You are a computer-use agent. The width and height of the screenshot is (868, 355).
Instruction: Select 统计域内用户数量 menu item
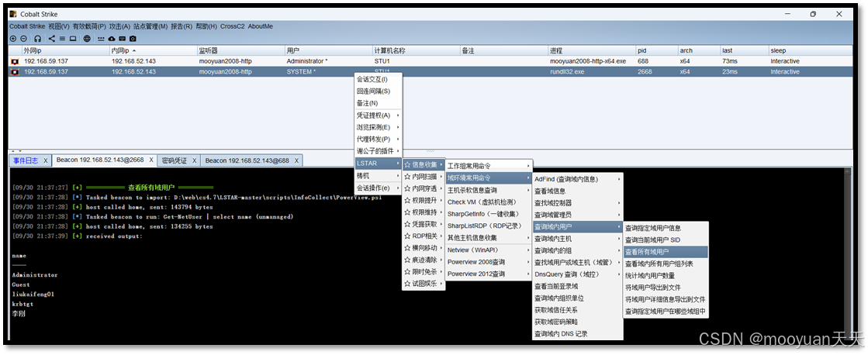click(666, 275)
